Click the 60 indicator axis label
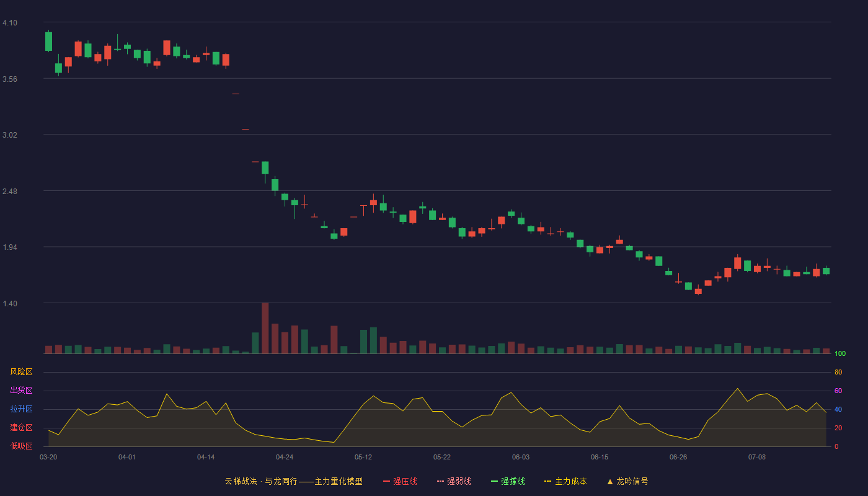 coord(838,391)
